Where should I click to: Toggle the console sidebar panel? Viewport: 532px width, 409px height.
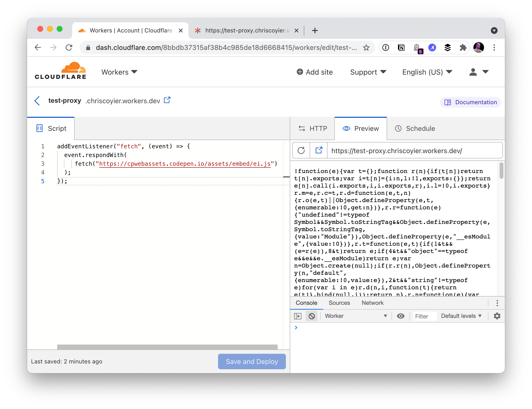298,316
